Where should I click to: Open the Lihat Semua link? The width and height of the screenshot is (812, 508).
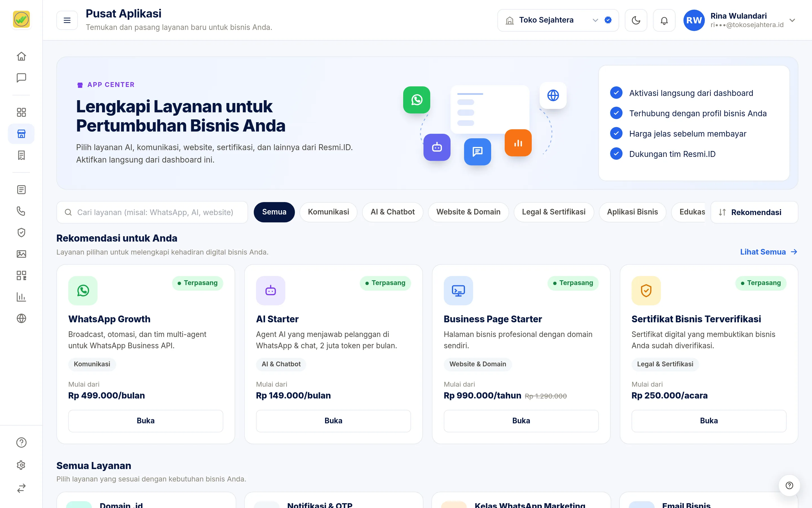point(768,252)
